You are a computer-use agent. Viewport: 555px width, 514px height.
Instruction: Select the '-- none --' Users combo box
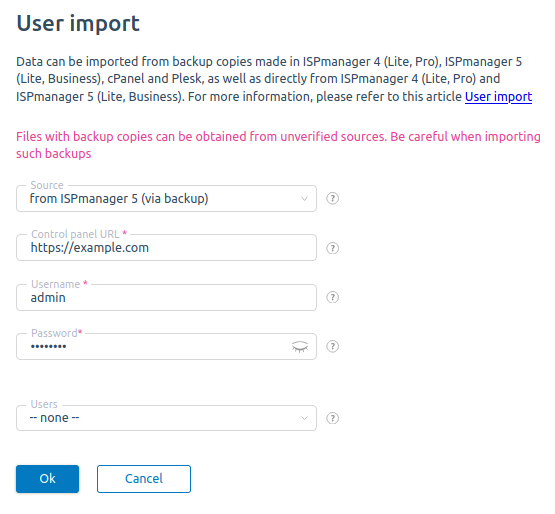(166, 418)
